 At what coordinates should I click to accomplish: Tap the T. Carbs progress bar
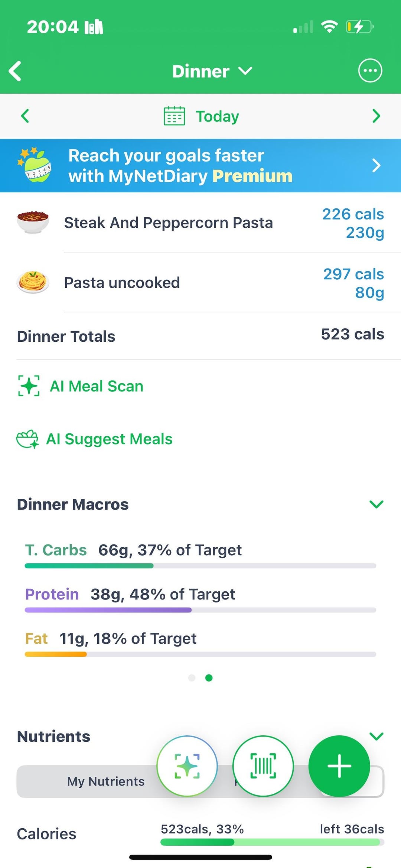(x=200, y=566)
